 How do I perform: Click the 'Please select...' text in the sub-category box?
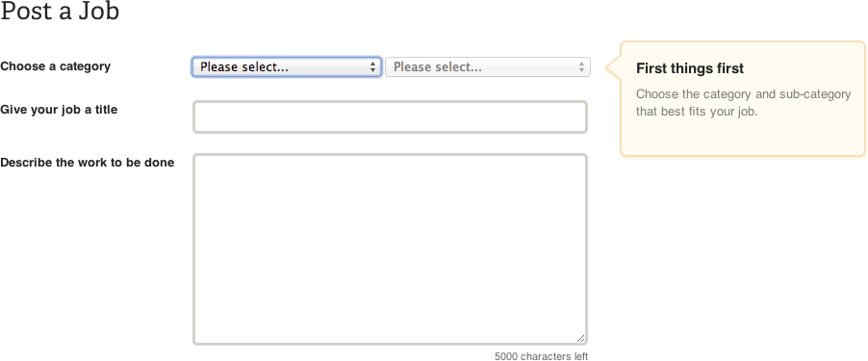437,67
